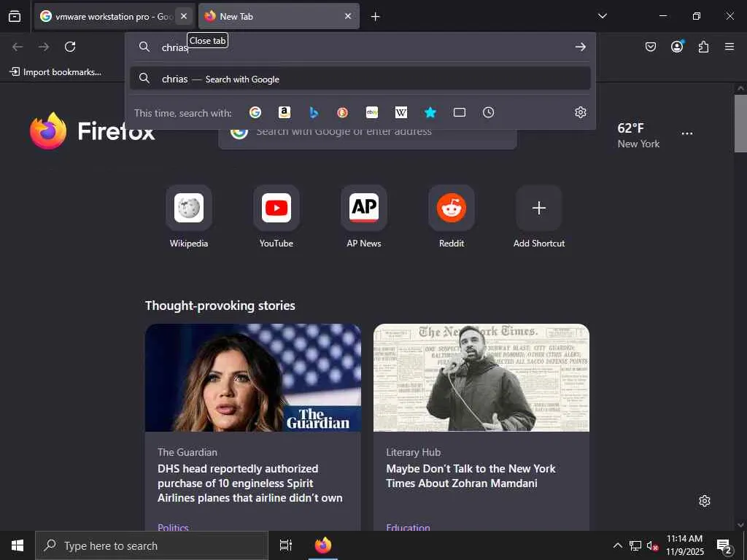Open Extensions puzzle icon
Image resolution: width=747 pixels, height=560 pixels.
pyautogui.click(x=703, y=47)
